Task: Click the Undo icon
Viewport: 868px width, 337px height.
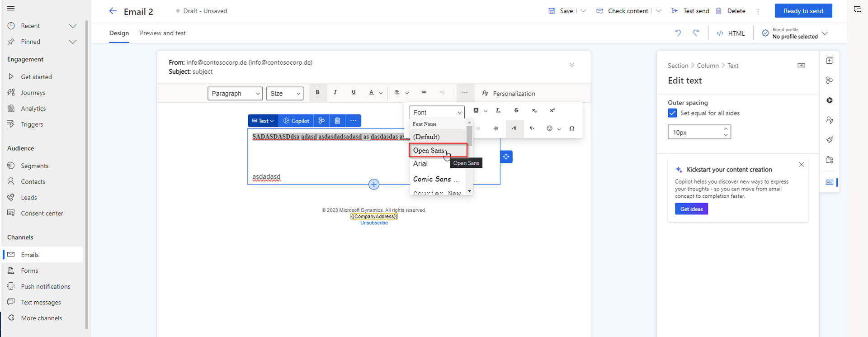Action: coord(678,33)
